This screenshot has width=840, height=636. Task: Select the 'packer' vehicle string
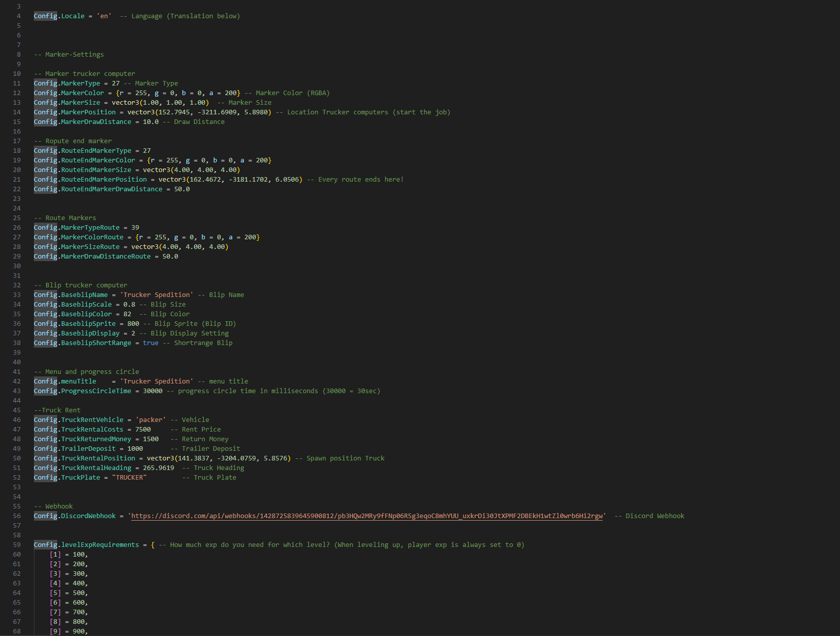151,420
